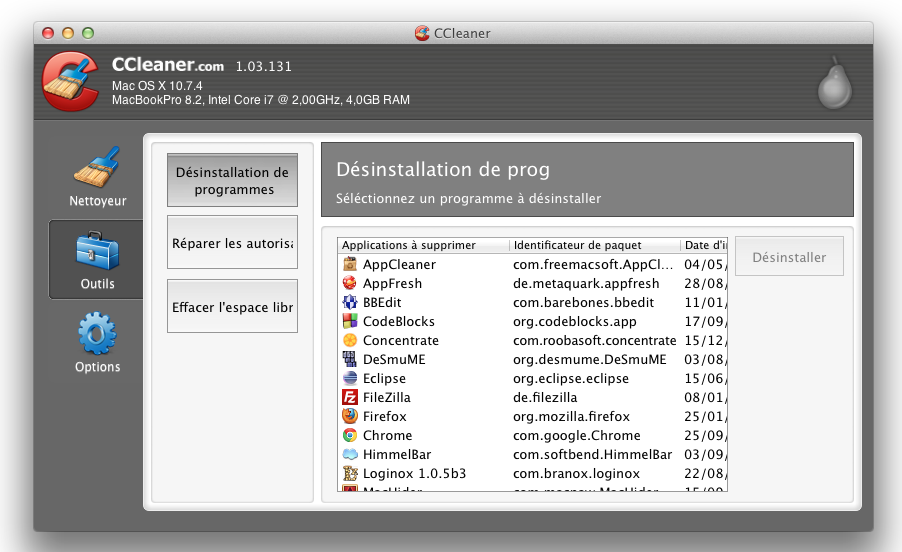Click the Chrome icon in the list

click(350, 436)
